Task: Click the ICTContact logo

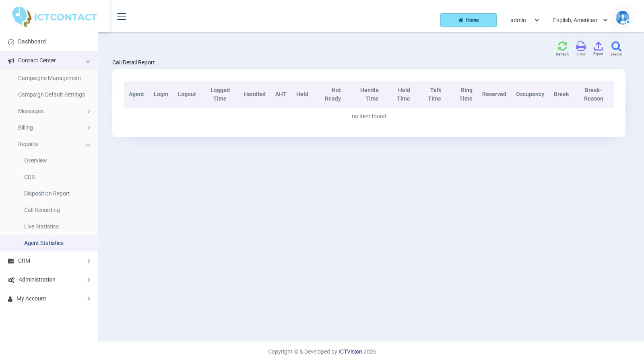Action: coord(54,17)
